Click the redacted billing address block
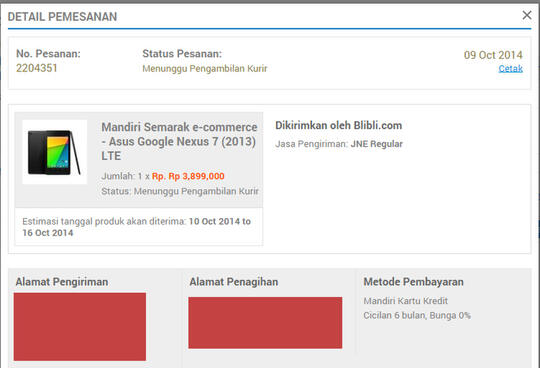 [265, 323]
